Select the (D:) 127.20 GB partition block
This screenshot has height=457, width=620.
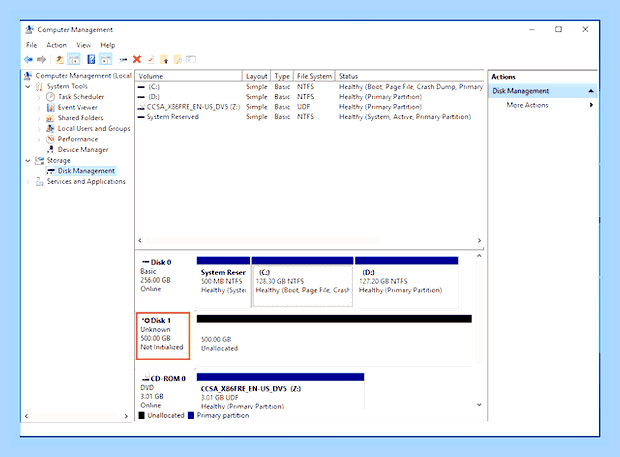coord(406,282)
